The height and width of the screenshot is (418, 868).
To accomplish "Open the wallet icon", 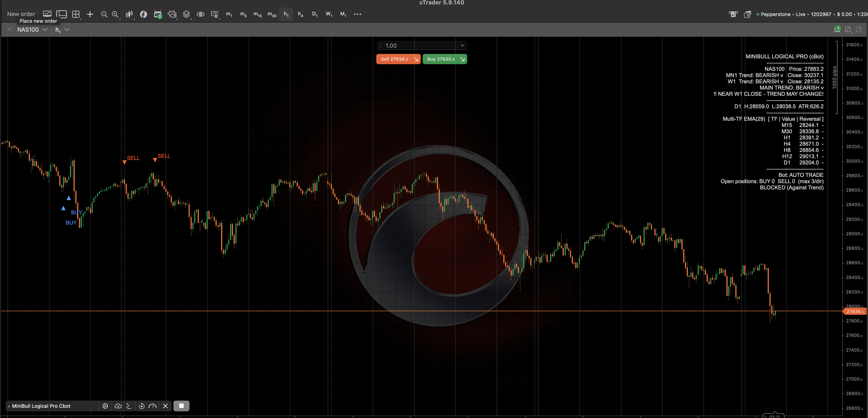I will pyautogui.click(x=747, y=14).
